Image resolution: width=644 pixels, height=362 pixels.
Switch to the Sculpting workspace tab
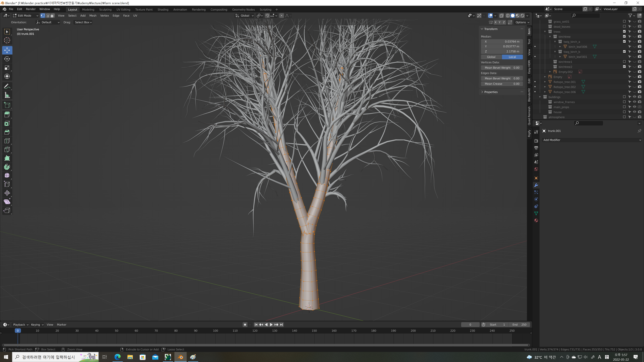pyautogui.click(x=105, y=10)
